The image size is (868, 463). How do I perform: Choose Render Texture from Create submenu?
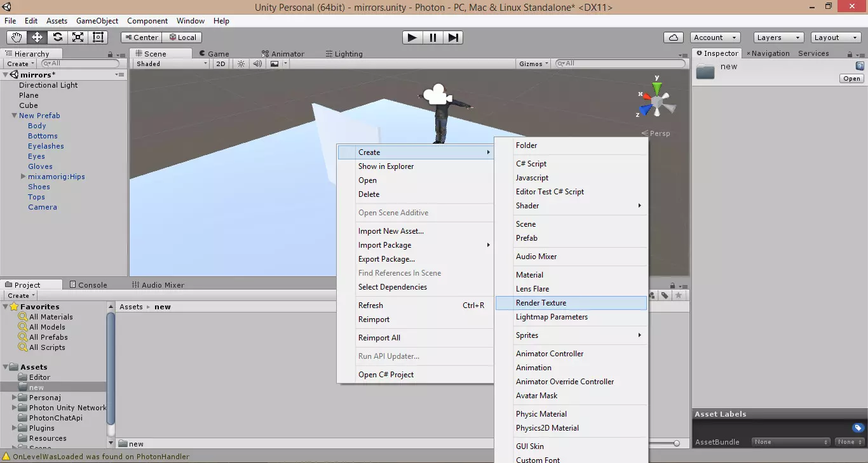click(541, 303)
